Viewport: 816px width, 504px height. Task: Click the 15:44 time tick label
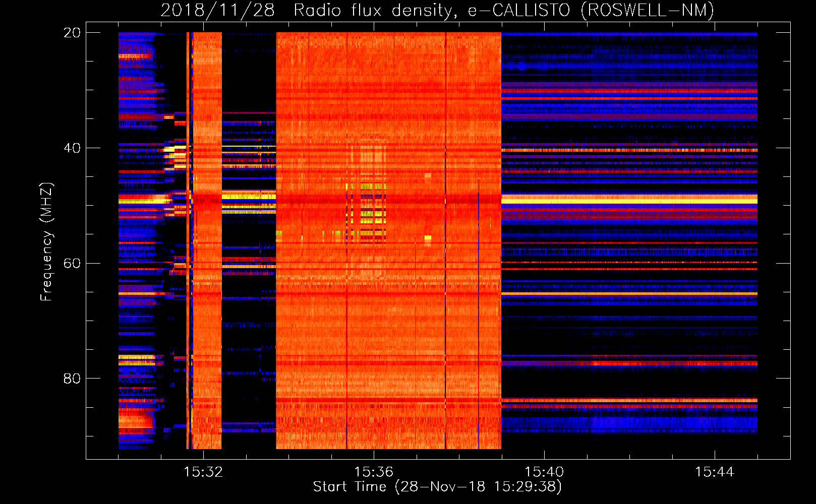click(x=715, y=472)
